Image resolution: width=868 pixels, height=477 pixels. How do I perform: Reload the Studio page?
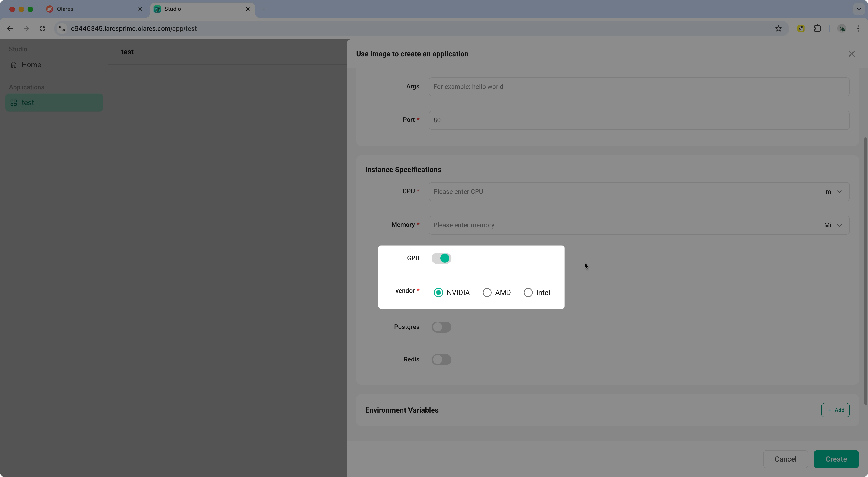pyautogui.click(x=42, y=28)
